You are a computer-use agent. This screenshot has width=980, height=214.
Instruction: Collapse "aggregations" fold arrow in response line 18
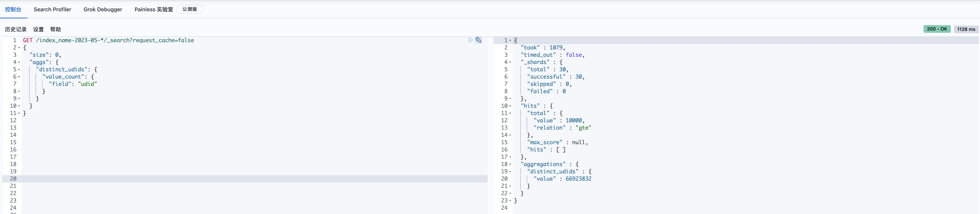click(x=510, y=164)
